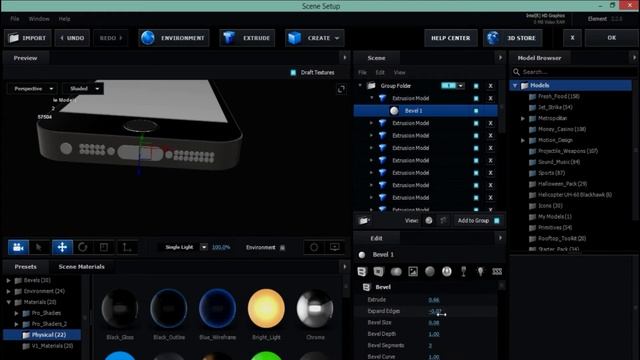The image size is (640, 360).
Task: Toggle the Draft Textures checkbox
Action: [293, 73]
